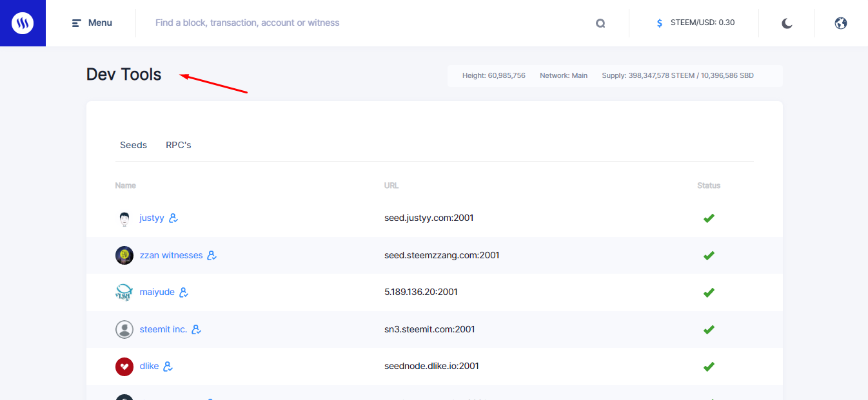
Task: Click the dollar sign price icon
Action: pyautogui.click(x=659, y=23)
